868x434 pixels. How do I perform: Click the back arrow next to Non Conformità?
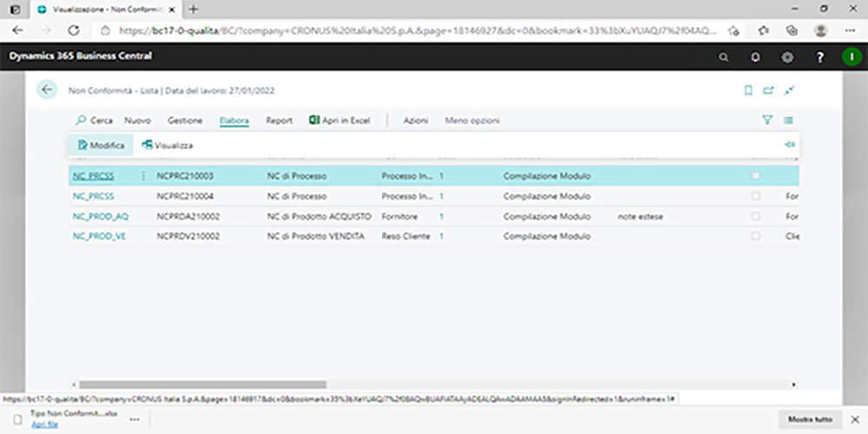click(48, 90)
